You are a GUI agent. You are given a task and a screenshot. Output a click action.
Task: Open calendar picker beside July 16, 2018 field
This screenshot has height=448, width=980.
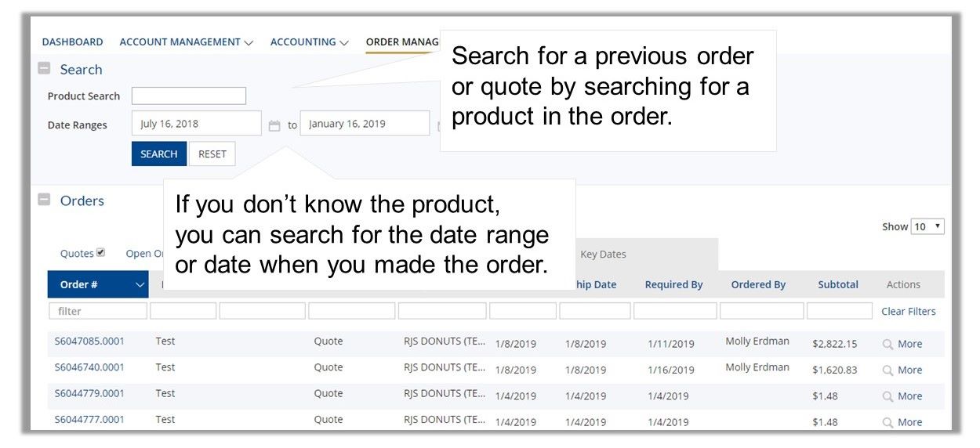[x=274, y=125]
